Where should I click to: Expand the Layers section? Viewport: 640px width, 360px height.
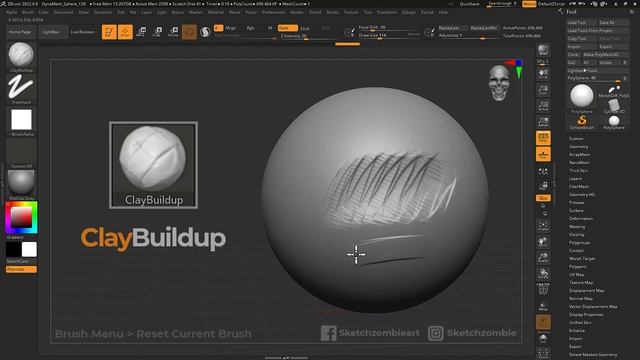pyautogui.click(x=575, y=179)
